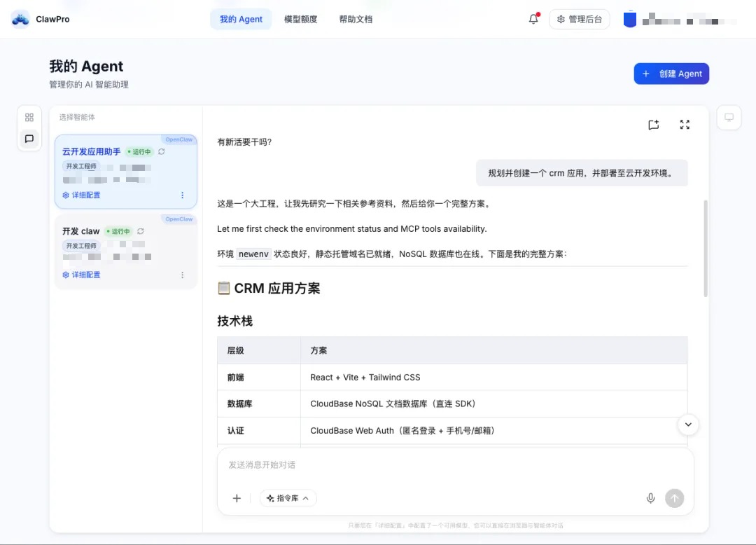The height and width of the screenshot is (545, 756).
Task: Select the 开发 claw agent card
Action: coord(126,251)
